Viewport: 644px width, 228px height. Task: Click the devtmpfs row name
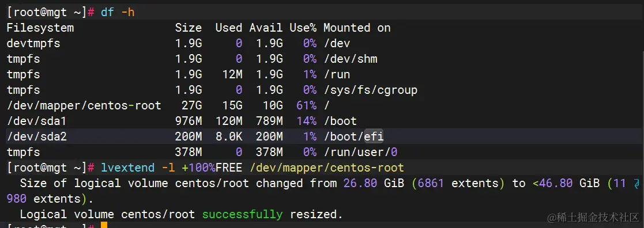point(33,43)
